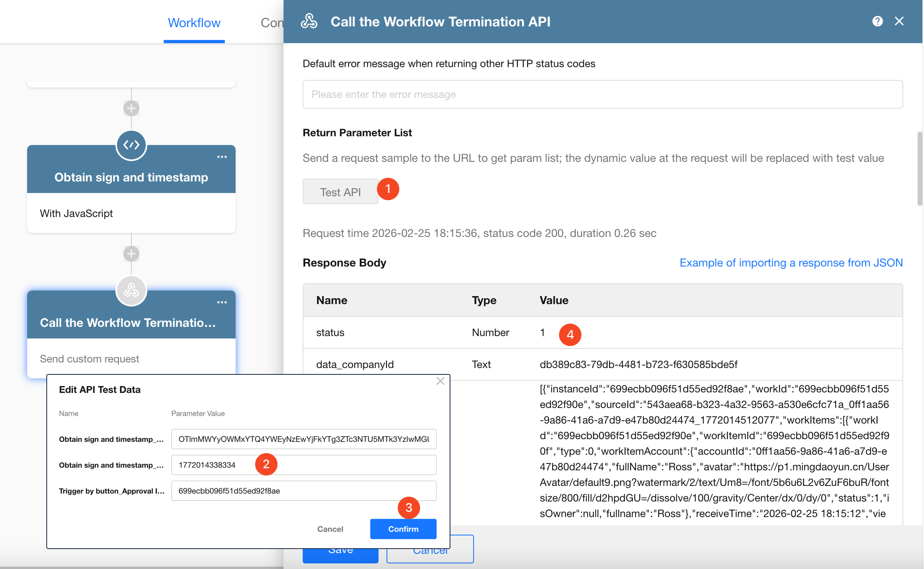Open Example of importing response from JSON
924x569 pixels.
(x=791, y=263)
